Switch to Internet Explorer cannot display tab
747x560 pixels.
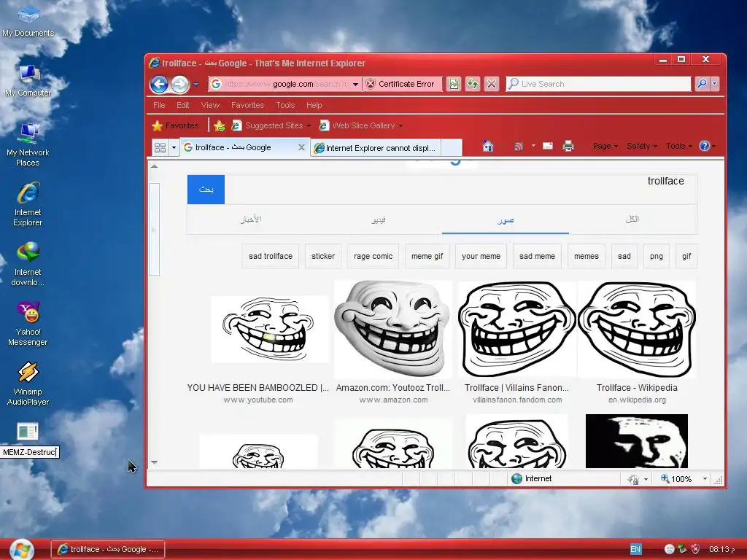coord(376,148)
